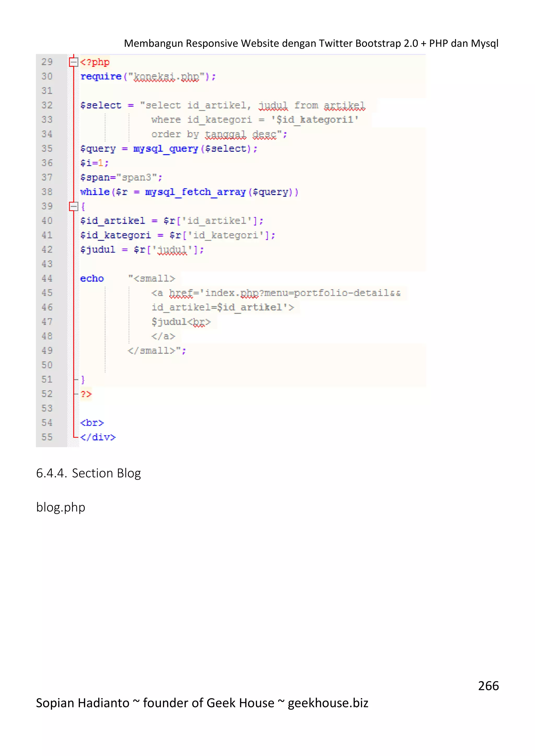This screenshot has width=535, height=756.
Task: Click the "span3" string on line 37
Action: (x=137, y=178)
